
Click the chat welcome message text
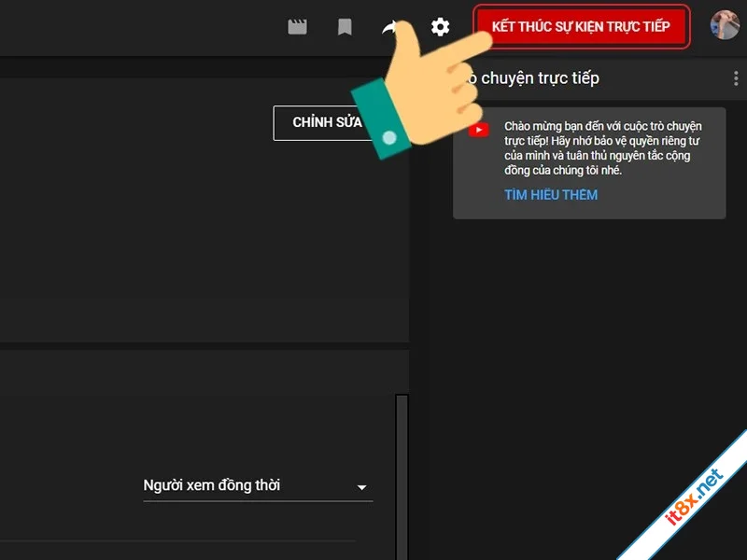click(x=602, y=148)
